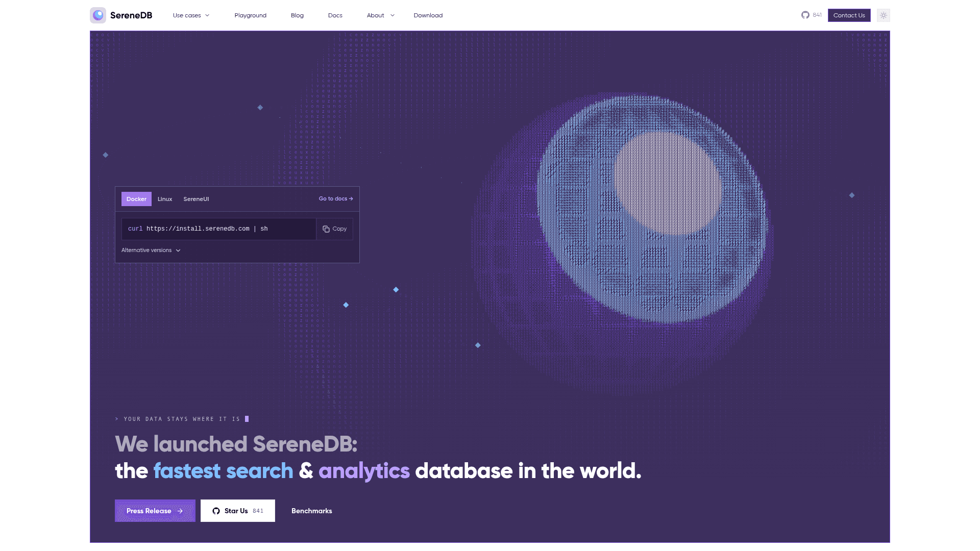
Task: Click the 'We launched SereneDB:' heading
Action: [x=236, y=444]
